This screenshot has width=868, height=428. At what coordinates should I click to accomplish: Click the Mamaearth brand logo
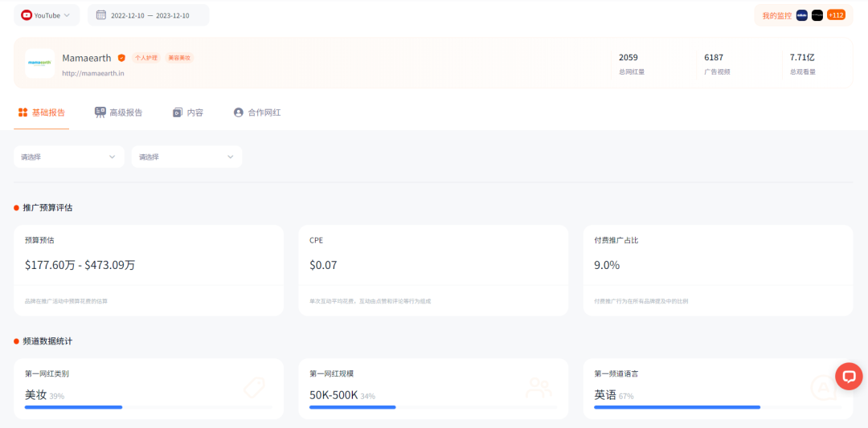[40, 63]
